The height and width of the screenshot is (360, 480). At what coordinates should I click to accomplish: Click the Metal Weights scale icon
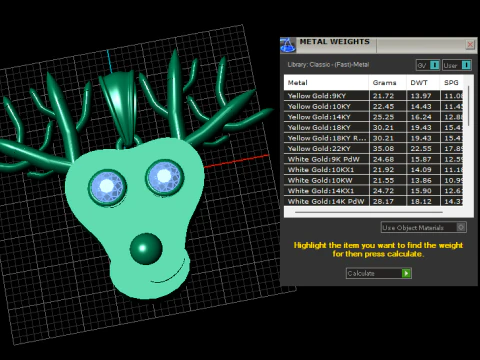(x=288, y=45)
